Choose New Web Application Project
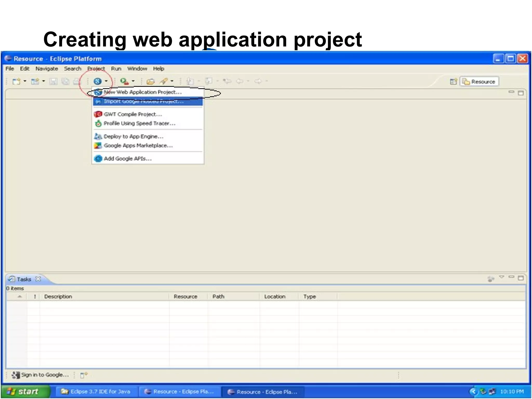Image resolution: width=532 pixels, height=399 pixels. click(x=148, y=92)
